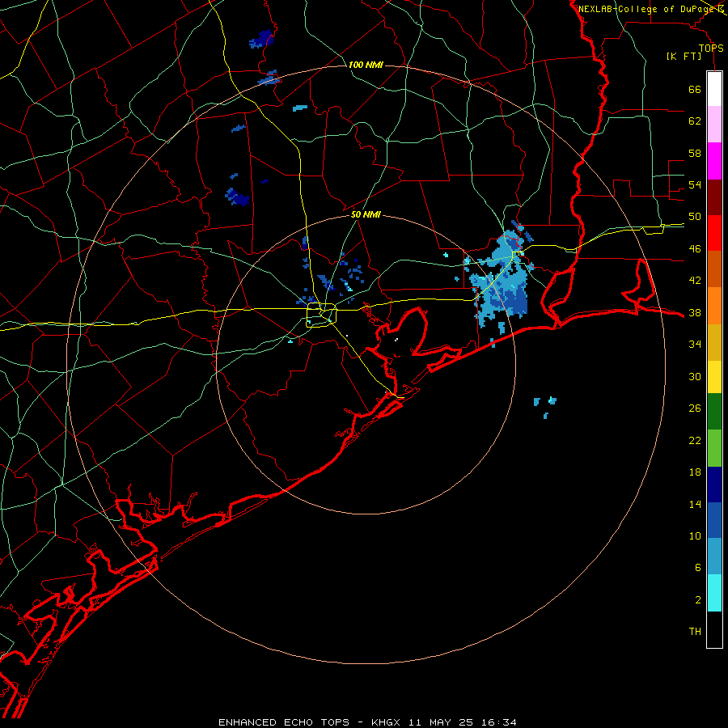Screen dimensions: 728x728
Task: Click the legend value '22'
Action: (x=695, y=440)
